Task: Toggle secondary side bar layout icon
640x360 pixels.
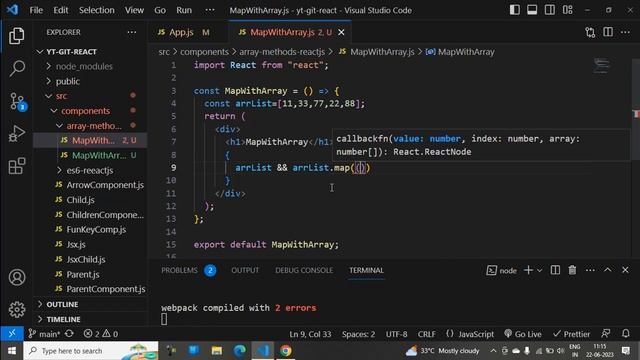Action: [549, 10]
